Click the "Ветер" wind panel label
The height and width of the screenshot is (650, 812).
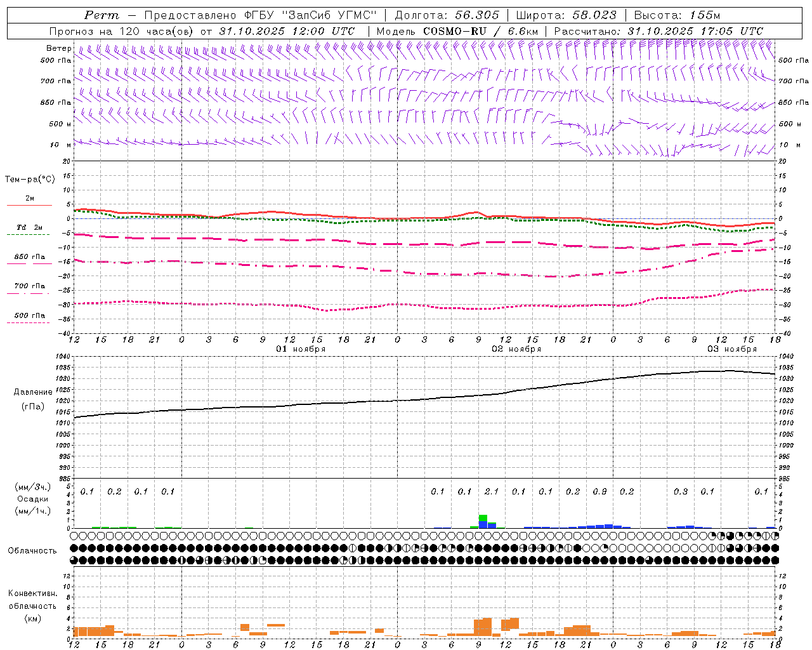coord(58,48)
